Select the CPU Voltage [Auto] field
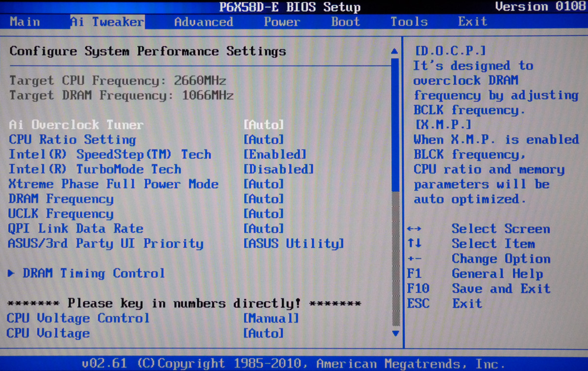This screenshot has width=588, height=371. (264, 333)
